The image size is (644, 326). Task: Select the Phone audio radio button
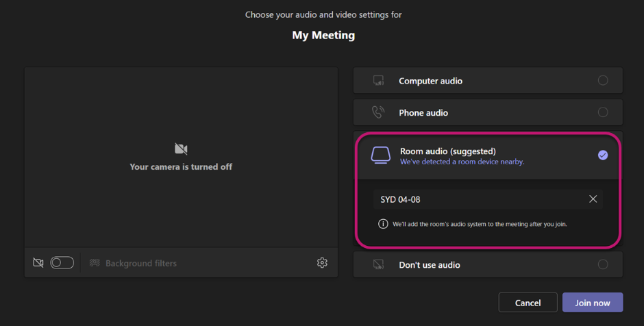point(602,112)
